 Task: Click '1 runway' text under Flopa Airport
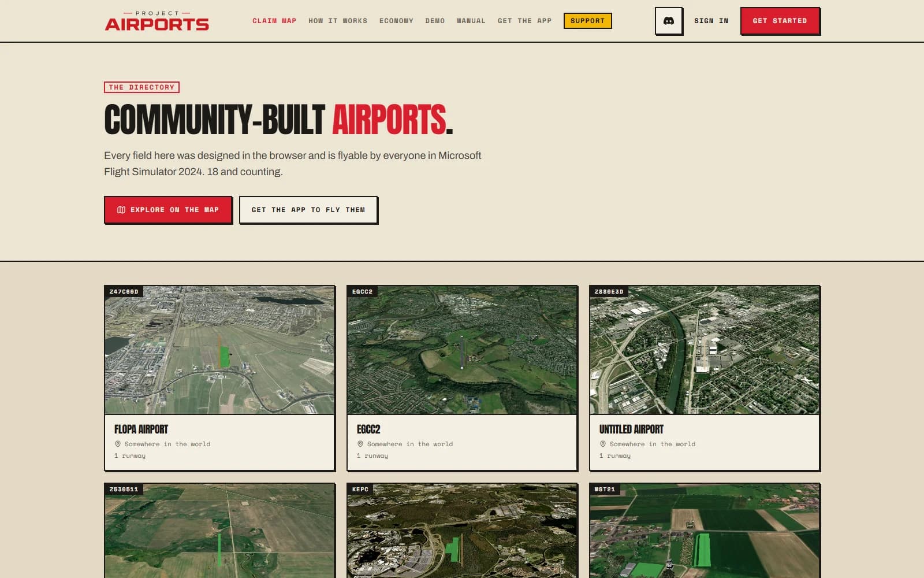[x=130, y=456]
